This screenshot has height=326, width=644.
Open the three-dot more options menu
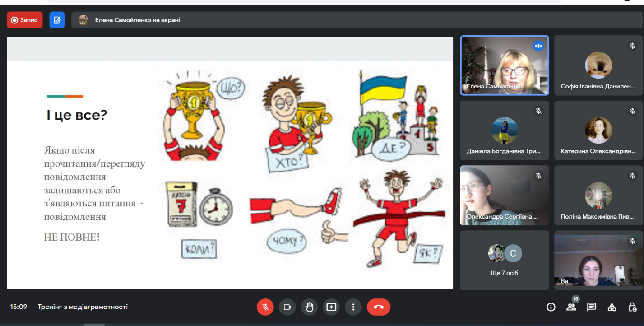point(353,307)
